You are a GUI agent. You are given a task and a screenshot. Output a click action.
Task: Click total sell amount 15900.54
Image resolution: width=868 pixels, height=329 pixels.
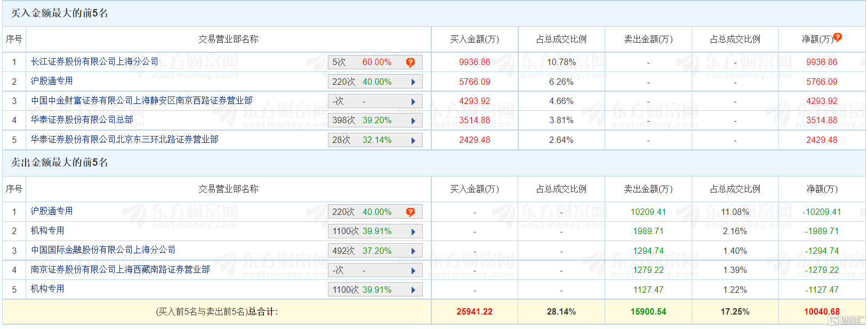click(x=648, y=312)
